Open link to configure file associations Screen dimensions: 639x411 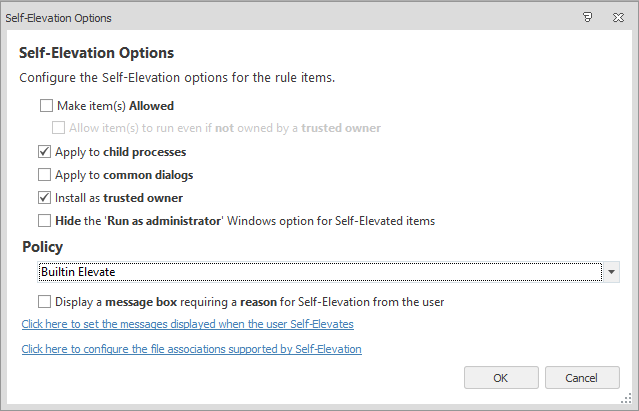(191, 349)
